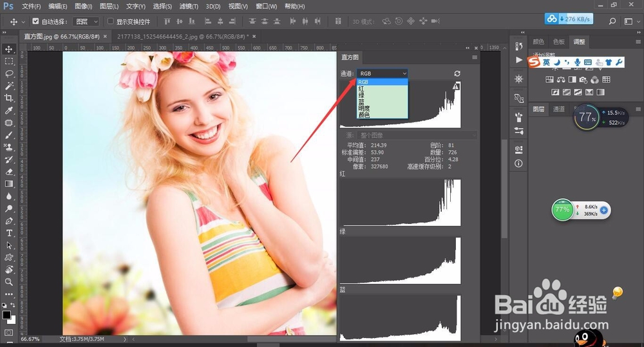Select the Dodge tool

pos(8,209)
